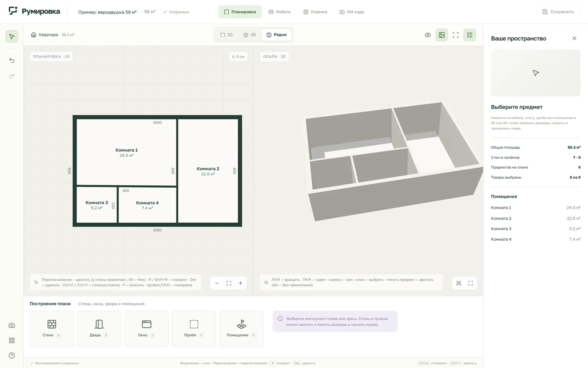Toggle visibility with the eye icon
This screenshot has height=368, width=588.
click(428, 35)
